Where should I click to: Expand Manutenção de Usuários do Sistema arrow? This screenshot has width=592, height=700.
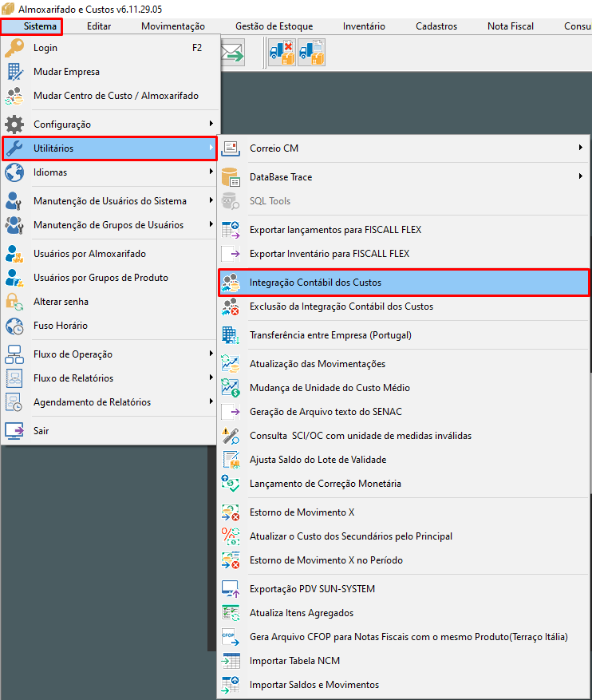click(x=211, y=200)
